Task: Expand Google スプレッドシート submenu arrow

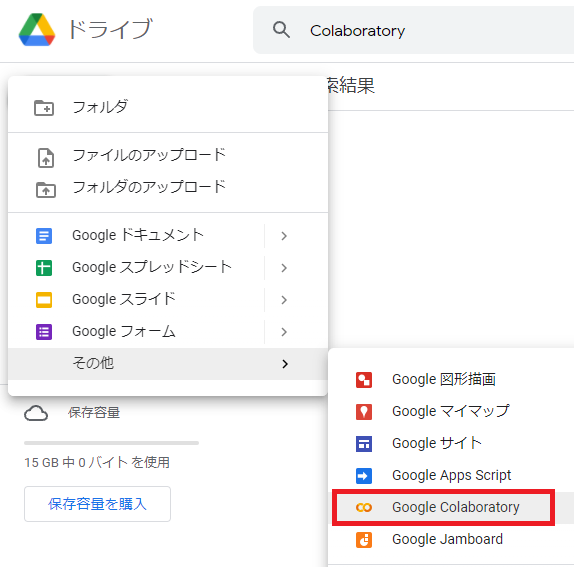Action: 284,268
